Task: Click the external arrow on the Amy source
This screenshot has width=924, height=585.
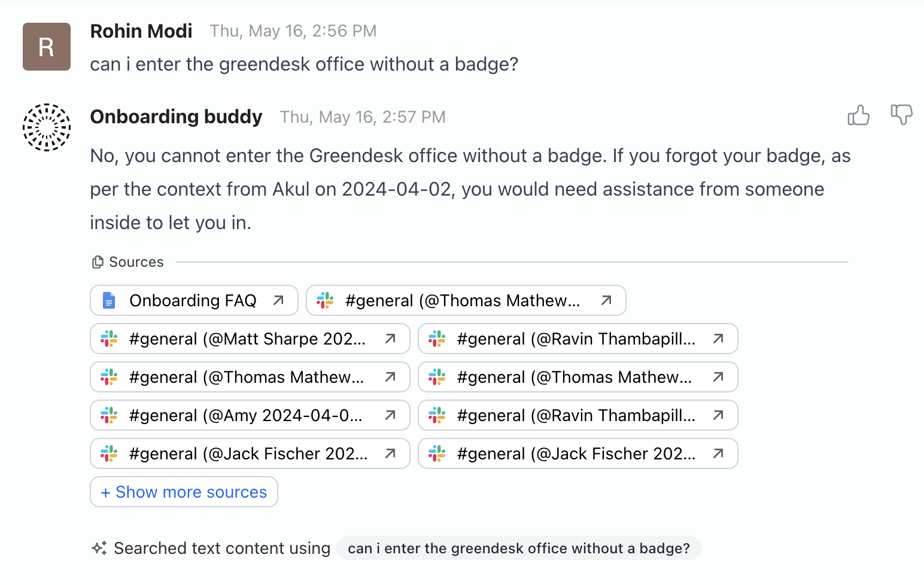Action: click(x=390, y=415)
